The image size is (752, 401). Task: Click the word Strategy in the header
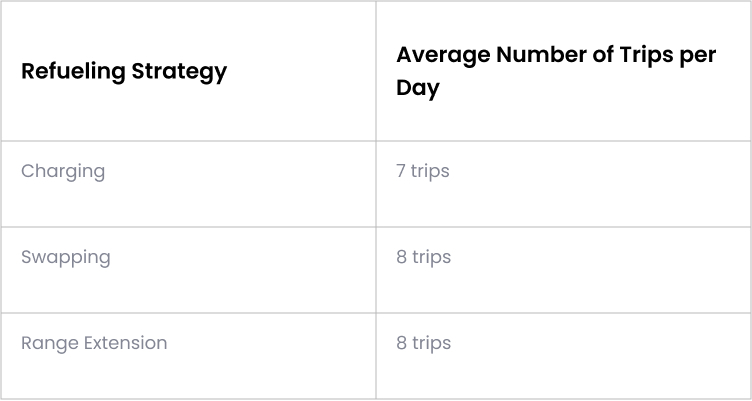coord(179,72)
